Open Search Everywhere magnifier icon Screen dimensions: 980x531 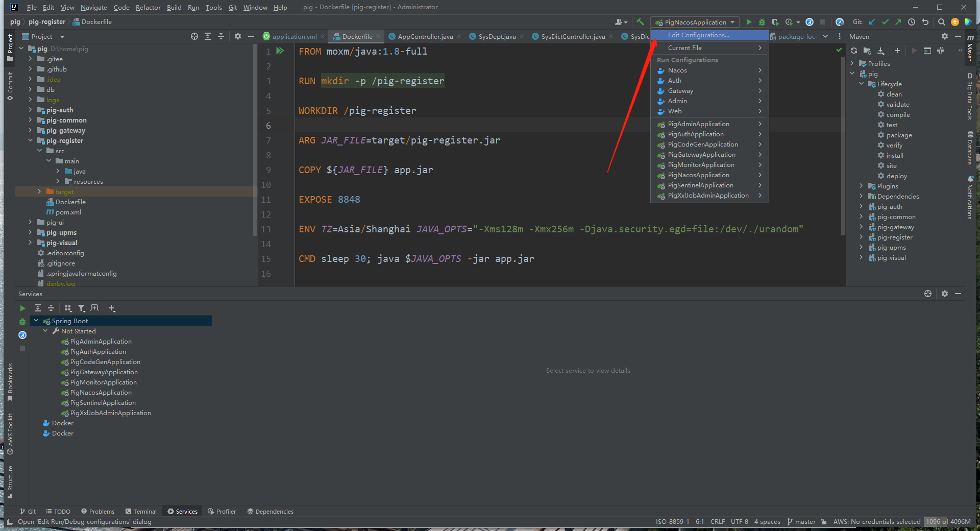pyautogui.click(x=942, y=22)
